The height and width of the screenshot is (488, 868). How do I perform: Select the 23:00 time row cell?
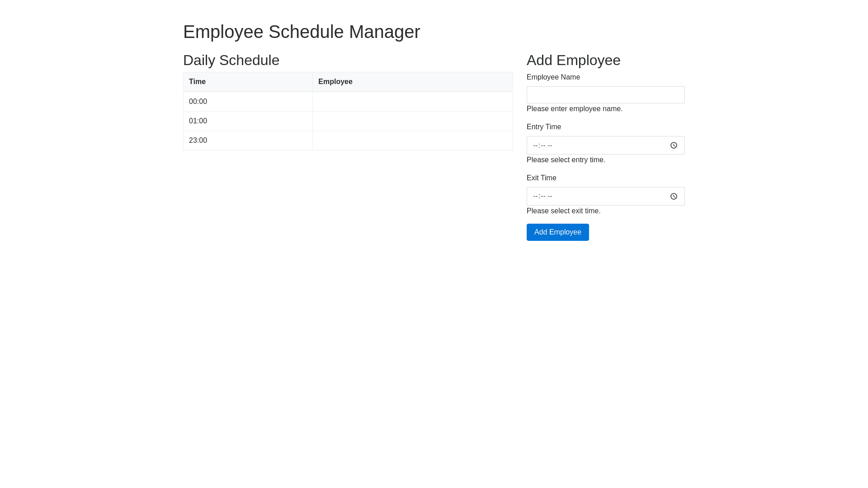point(198,141)
